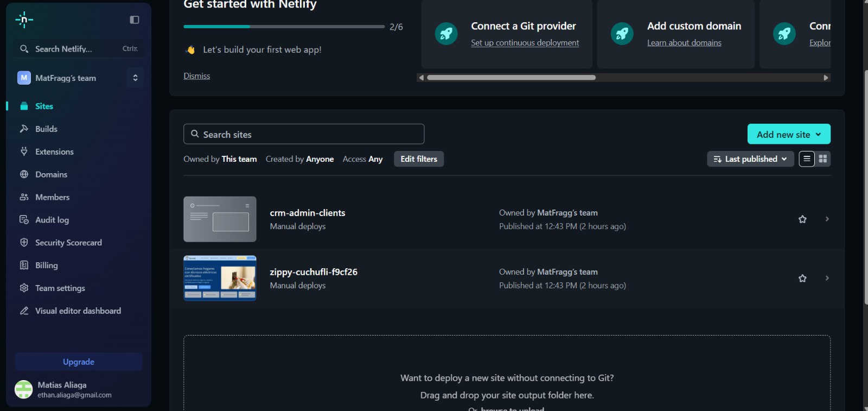868x411 pixels.
Task: Switch to list view layout
Action: coord(807,159)
